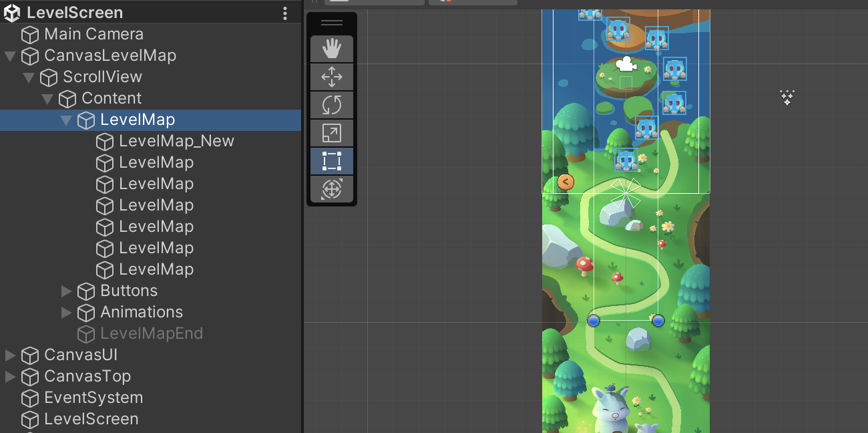Click the cube icon next to EventSystem
Viewport: 868px width, 433px height.
point(30,398)
